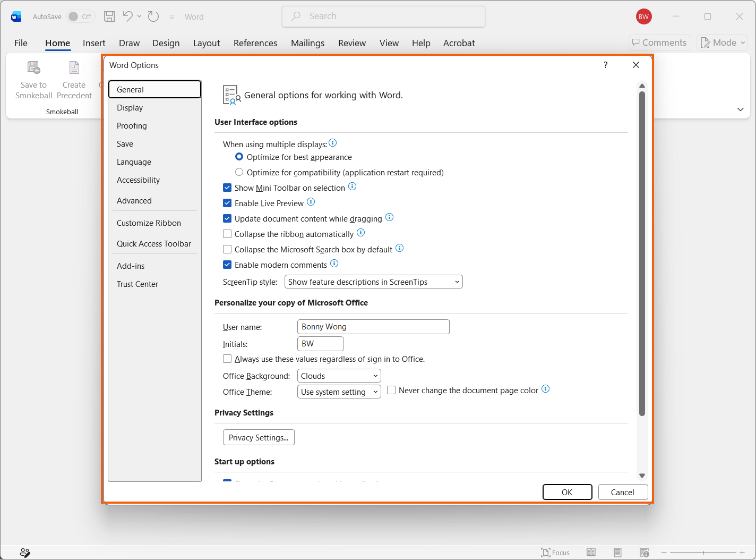This screenshot has width=756, height=560.
Task: Open the Acrobat ribbon tab
Action: (459, 43)
